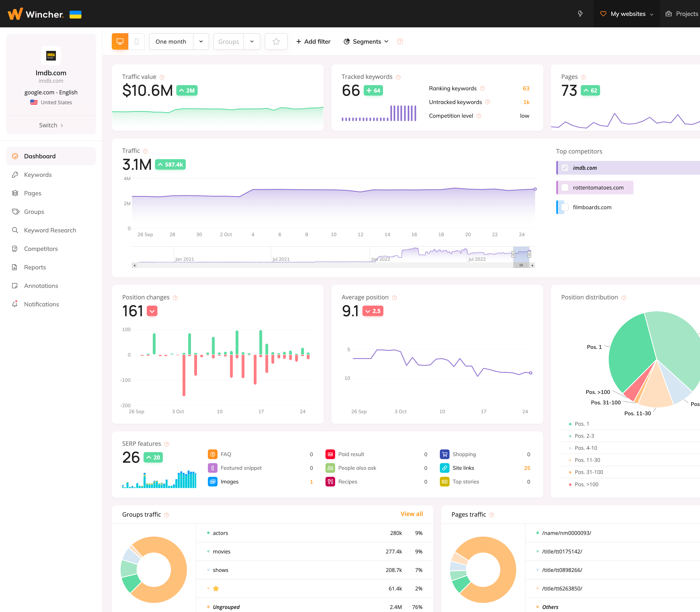This screenshot has height=612, width=700.
Task: Go to Keyword Research in sidebar
Action: click(50, 230)
